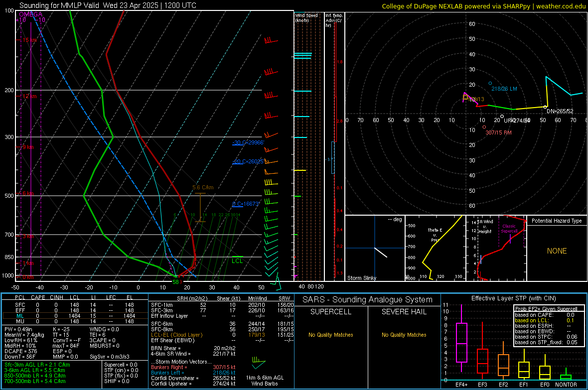Click the Bunkers Left = 218/26 kt line
588x390 pixels.
[x=193, y=373]
